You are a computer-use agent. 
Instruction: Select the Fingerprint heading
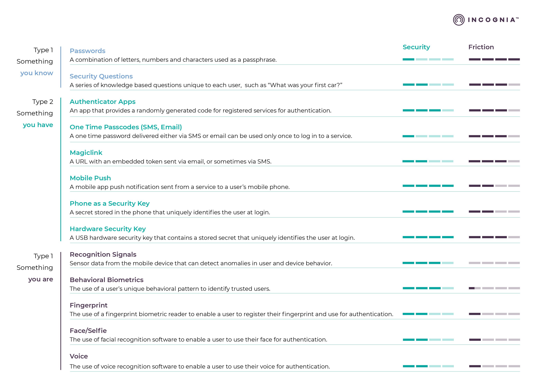point(89,305)
